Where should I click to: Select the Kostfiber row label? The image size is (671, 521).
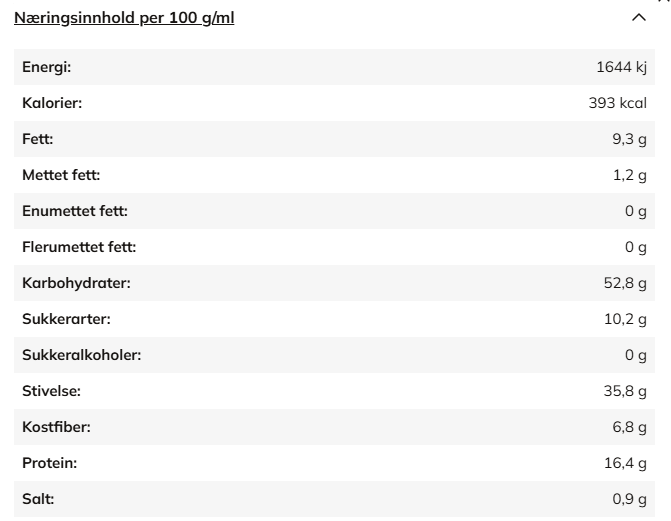click(x=56, y=427)
